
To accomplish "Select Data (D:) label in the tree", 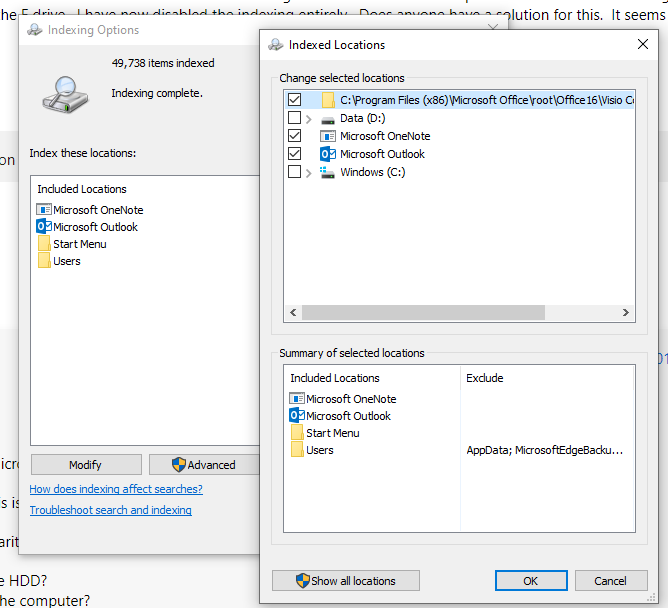I will coord(363,118).
